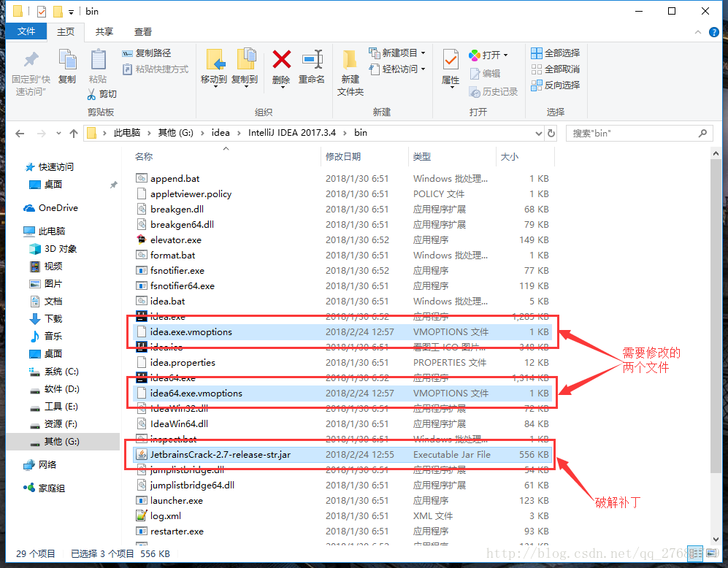Open the recent locations dropdown arrow

58,134
